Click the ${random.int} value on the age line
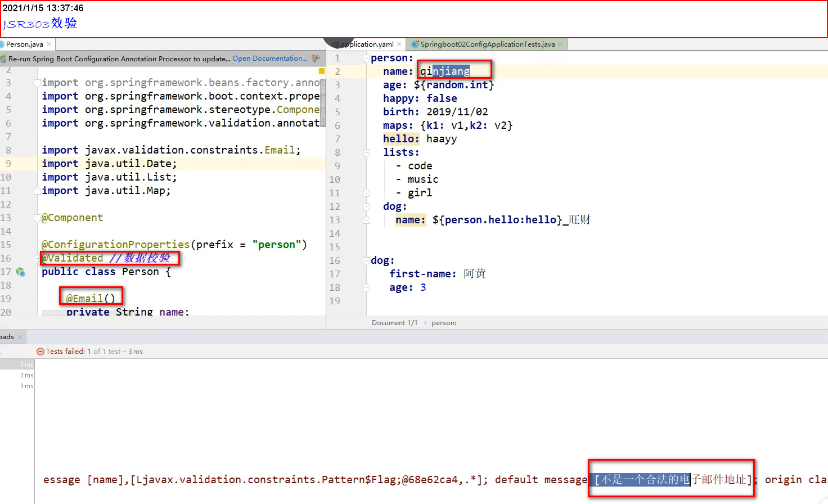 click(454, 85)
